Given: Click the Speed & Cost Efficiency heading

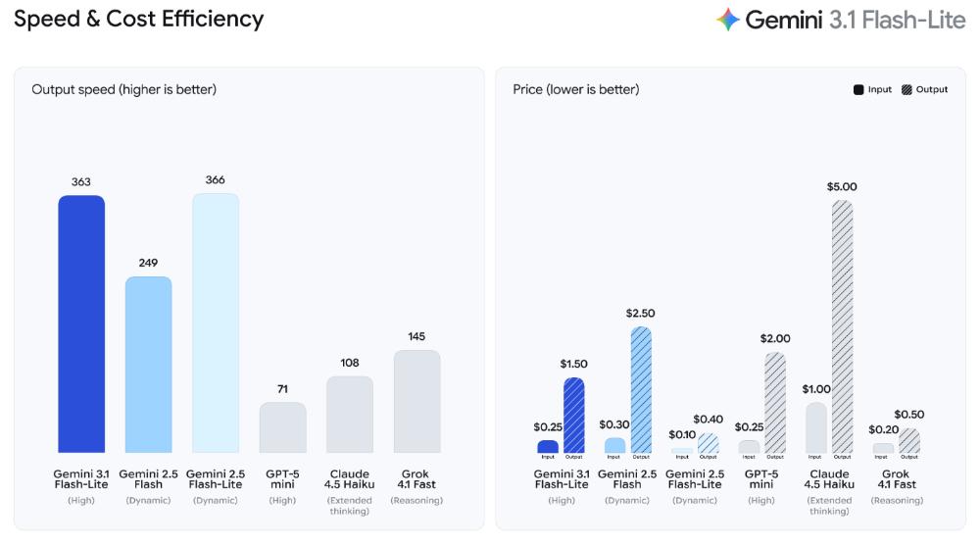Looking at the screenshot, I should coord(139,19).
